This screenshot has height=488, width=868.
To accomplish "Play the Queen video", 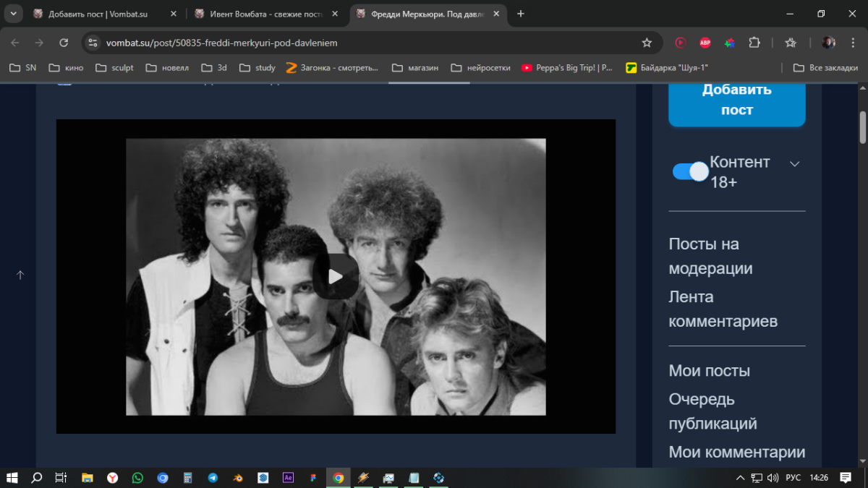I will click(336, 276).
